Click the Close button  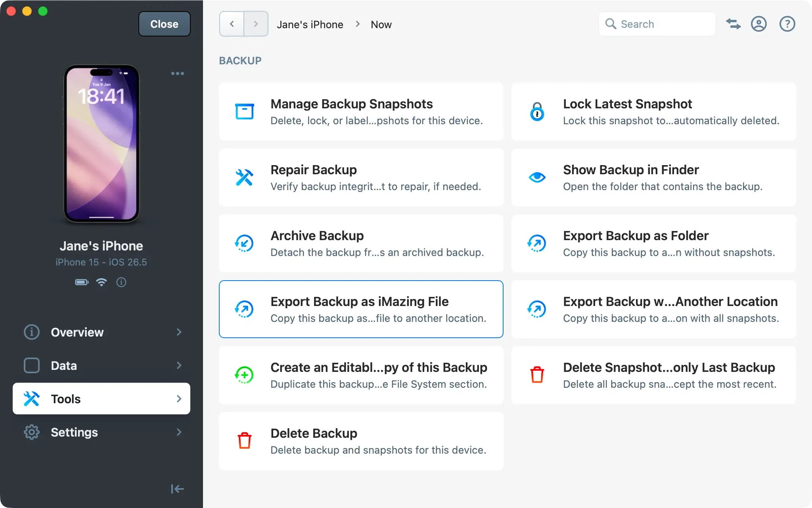click(x=164, y=24)
